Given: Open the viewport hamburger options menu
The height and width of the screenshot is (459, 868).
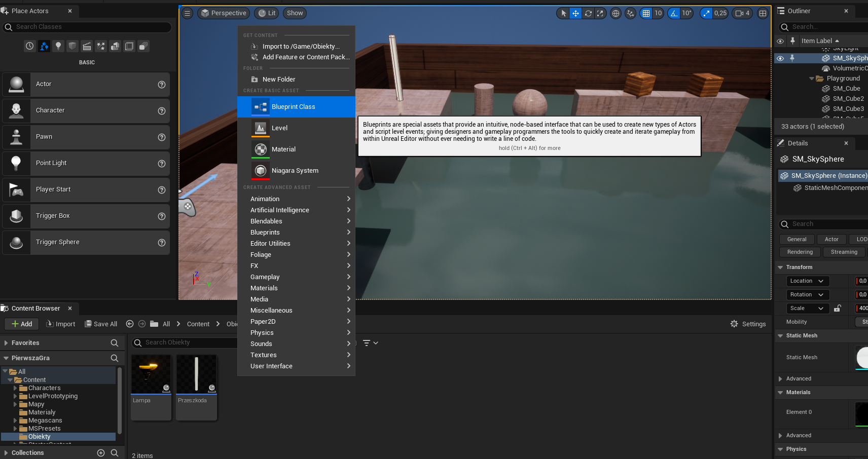Looking at the screenshot, I should point(187,13).
